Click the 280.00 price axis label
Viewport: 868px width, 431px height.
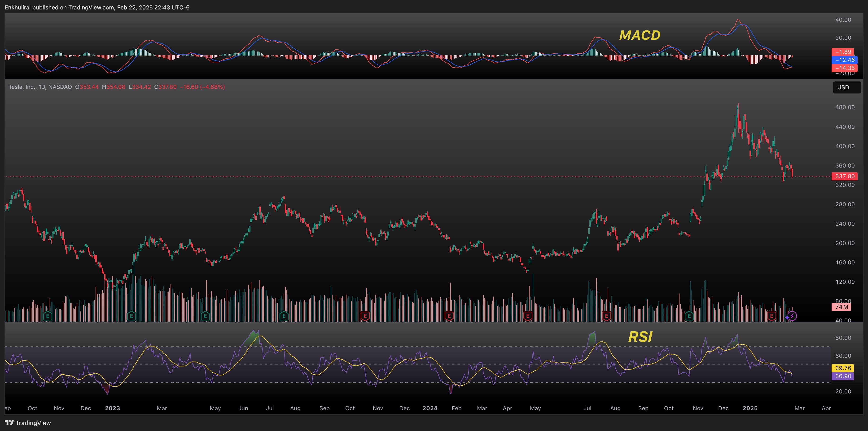point(845,204)
